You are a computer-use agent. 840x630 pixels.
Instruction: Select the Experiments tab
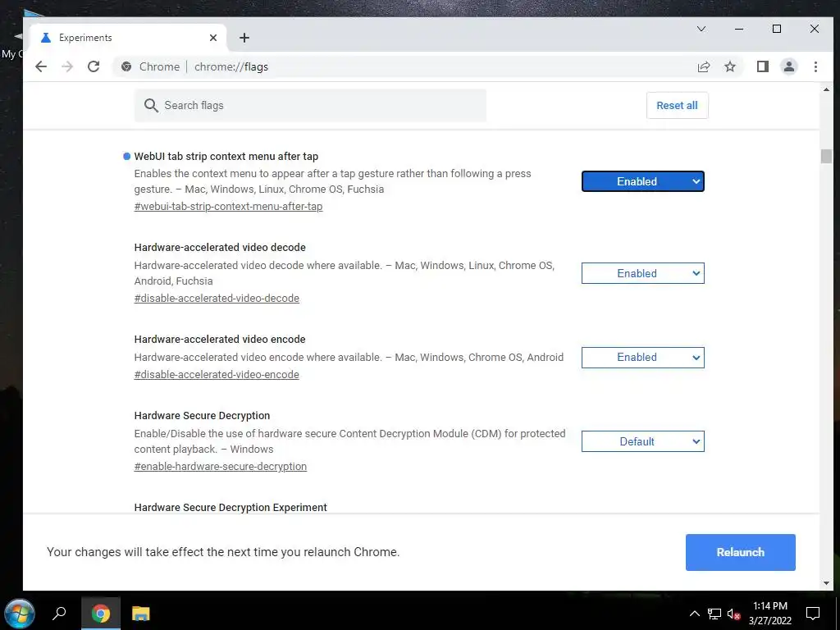click(129, 38)
